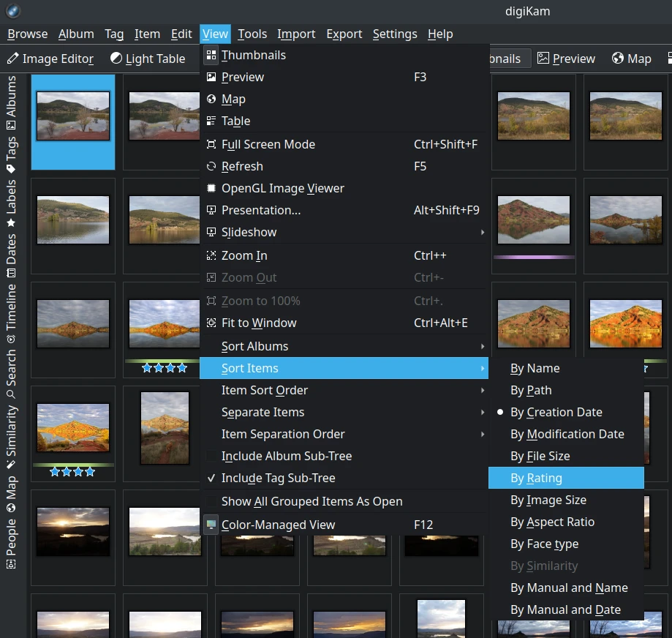
Task: Switch toolbar view to Preview
Action: click(x=566, y=59)
